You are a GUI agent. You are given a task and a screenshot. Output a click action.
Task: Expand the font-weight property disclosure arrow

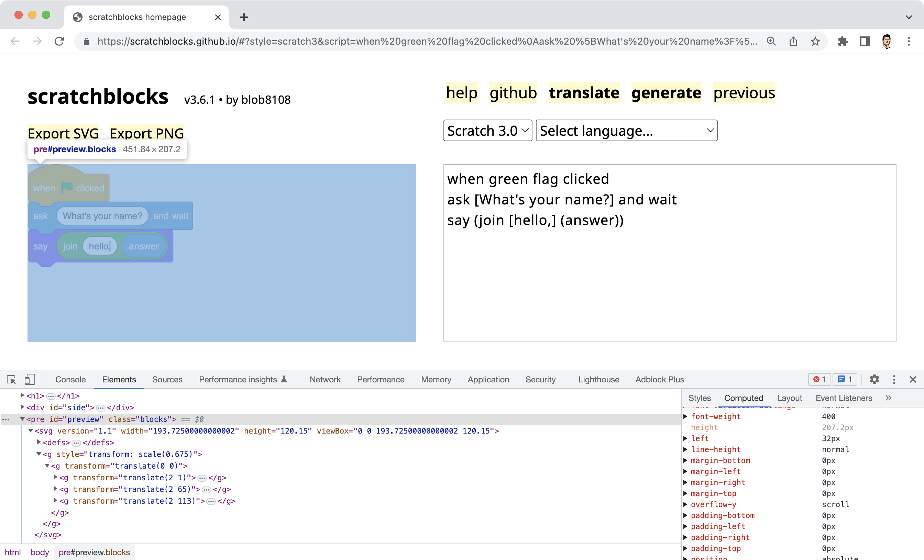[x=686, y=416]
